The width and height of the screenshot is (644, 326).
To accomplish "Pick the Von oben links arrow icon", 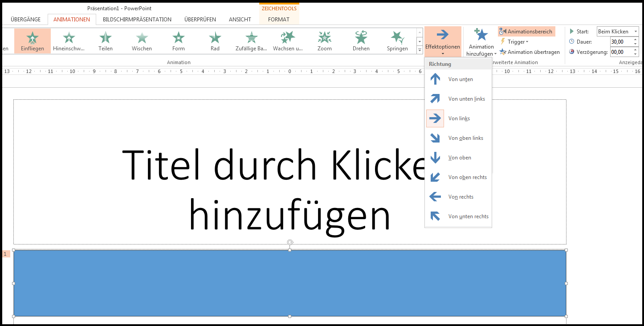I will click(x=435, y=138).
